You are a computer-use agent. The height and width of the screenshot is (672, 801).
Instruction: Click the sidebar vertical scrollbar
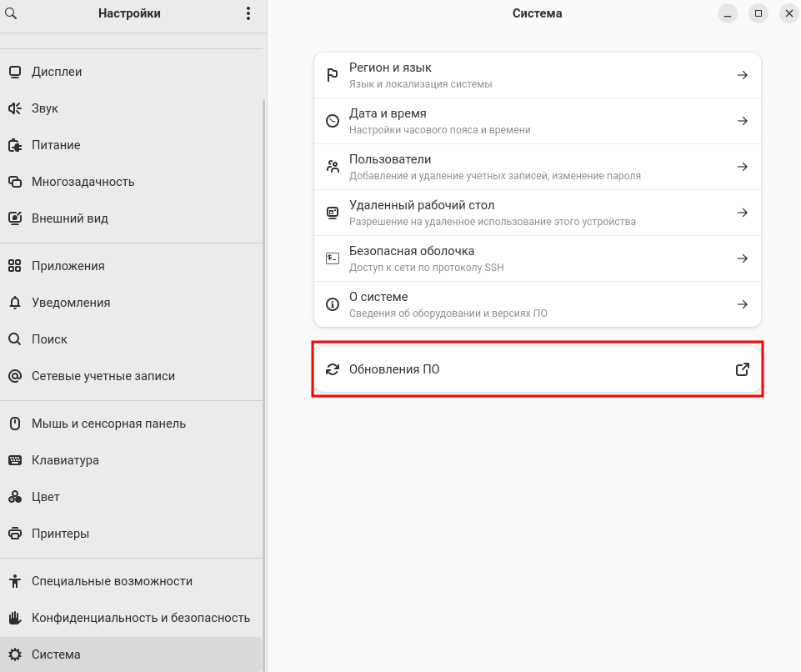[264, 375]
